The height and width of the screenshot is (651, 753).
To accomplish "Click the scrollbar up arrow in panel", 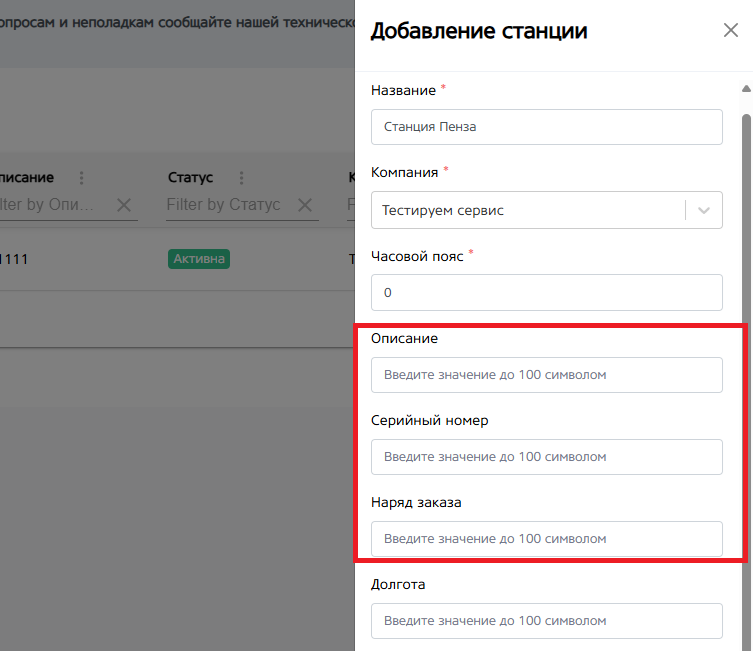I will pos(746,89).
